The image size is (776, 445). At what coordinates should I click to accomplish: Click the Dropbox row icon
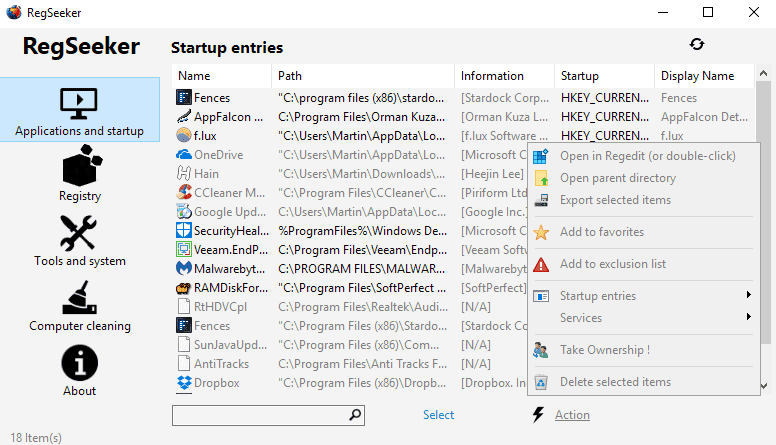184,383
